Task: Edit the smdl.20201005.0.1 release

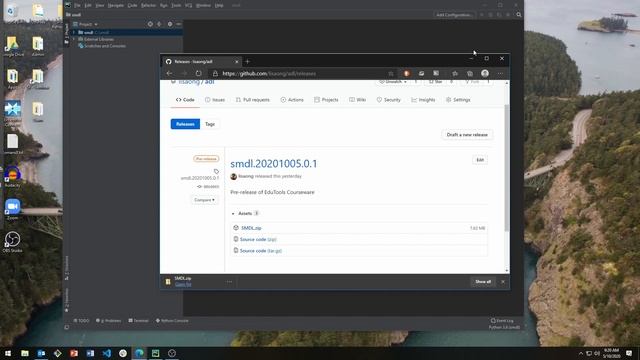Action: [480, 160]
